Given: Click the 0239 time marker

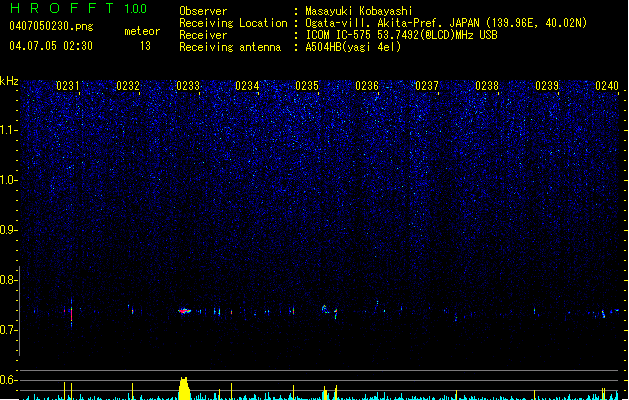Looking at the screenshot, I should [547, 86].
